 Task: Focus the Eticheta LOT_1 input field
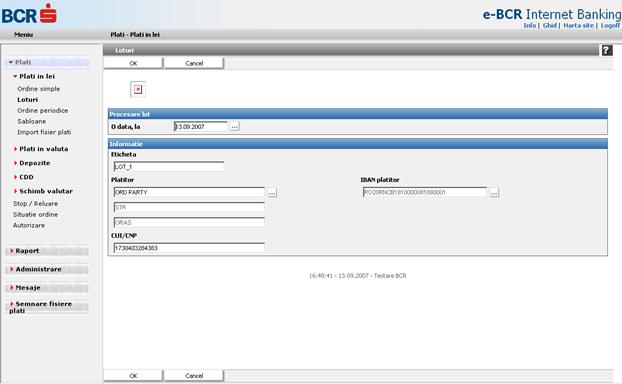(x=169, y=167)
